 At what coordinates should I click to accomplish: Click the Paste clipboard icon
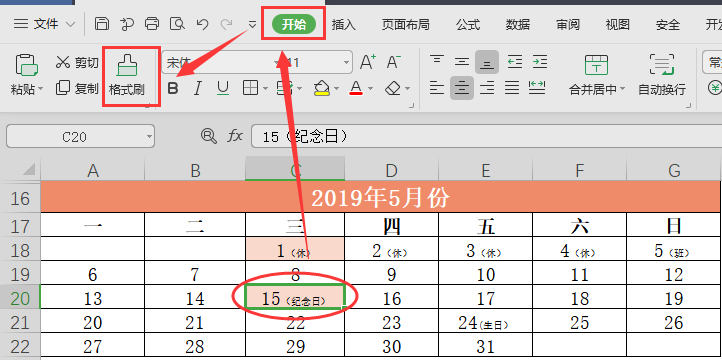coord(26,64)
